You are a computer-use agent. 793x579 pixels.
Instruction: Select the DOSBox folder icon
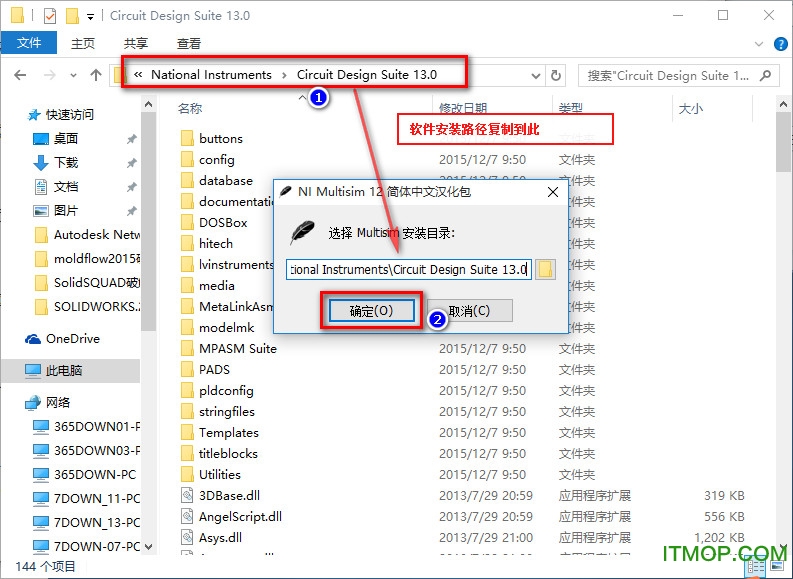(187, 222)
